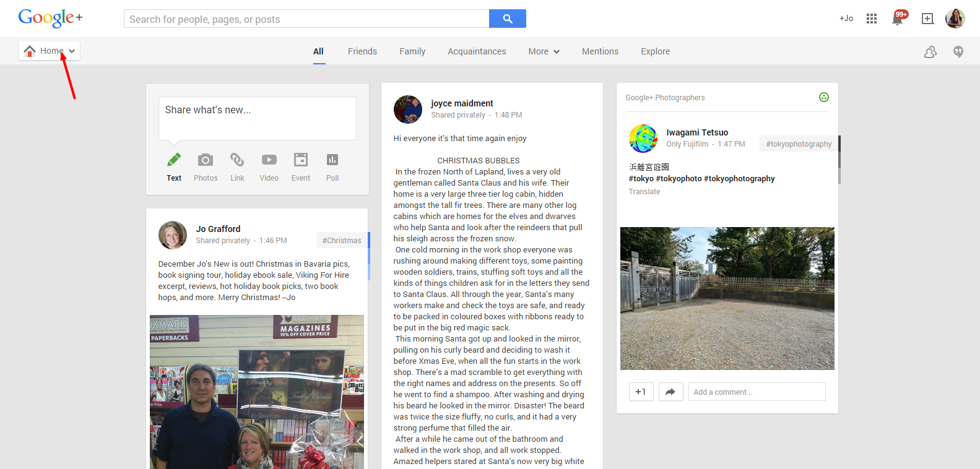This screenshot has height=469, width=980.
Task: Create a Poll using the poll icon
Action: 332,160
